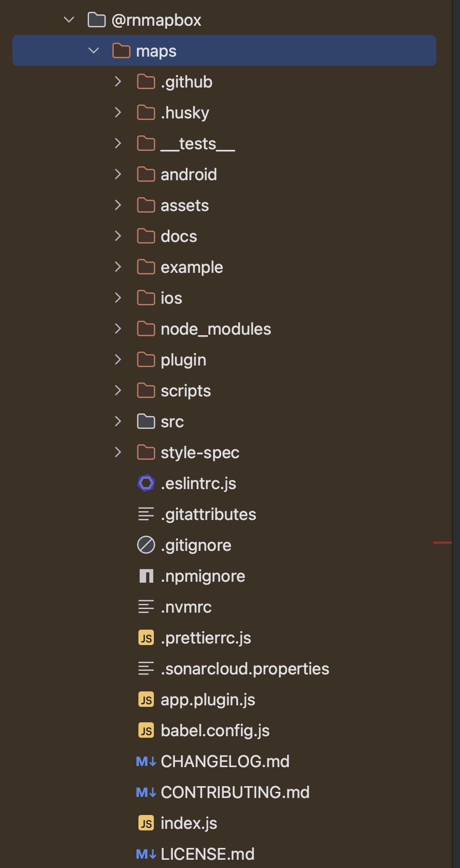Viewport: 460px width, 868px height.
Task: Expand the example folder
Action: [118, 267]
